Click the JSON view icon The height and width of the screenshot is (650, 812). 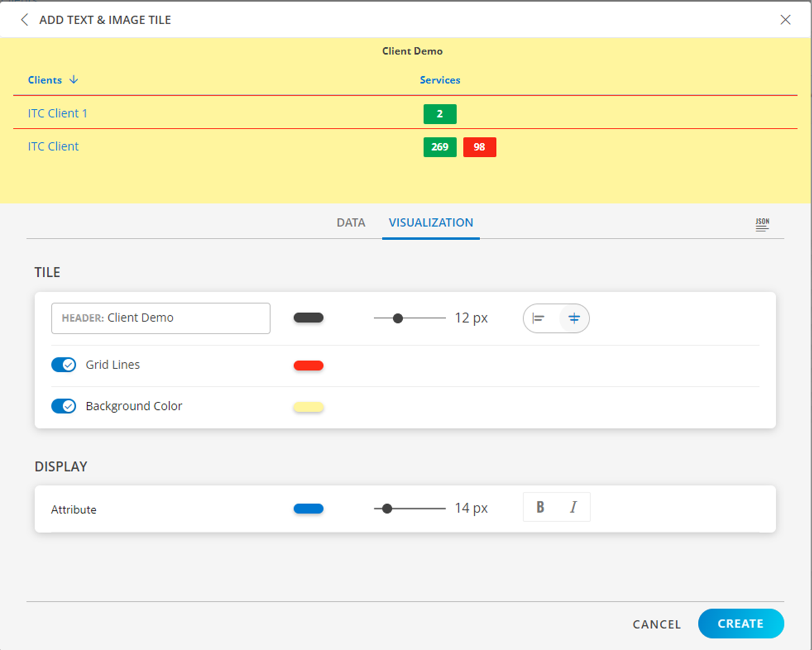[x=762, y=224]
